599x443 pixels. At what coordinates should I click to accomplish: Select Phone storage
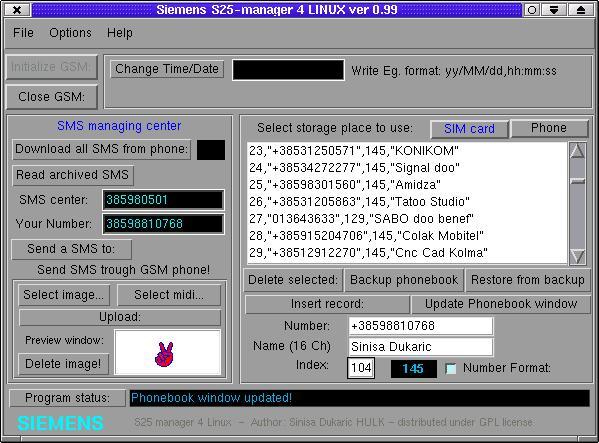point(549,128)
